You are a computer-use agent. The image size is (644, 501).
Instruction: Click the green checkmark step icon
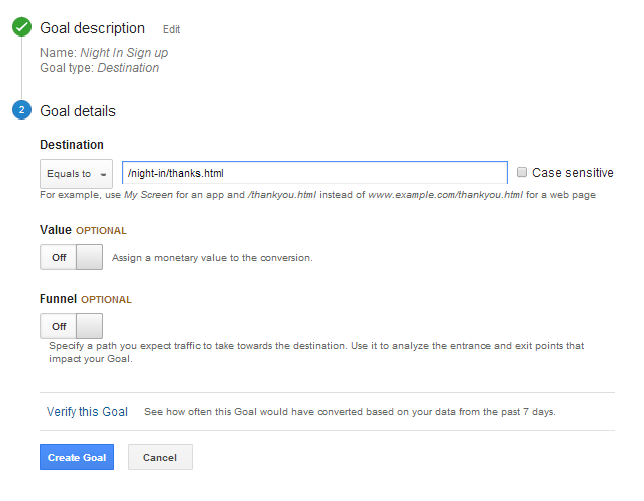pos(22,27)
